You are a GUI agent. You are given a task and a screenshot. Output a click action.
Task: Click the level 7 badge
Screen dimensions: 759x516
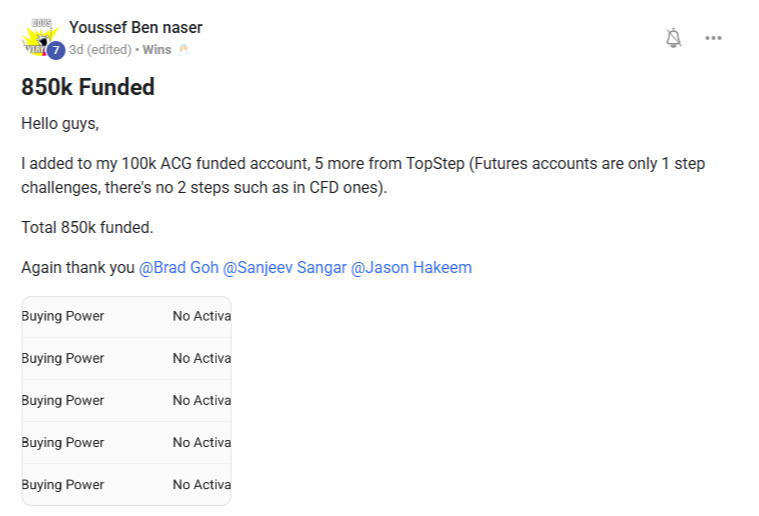point(56,50)
